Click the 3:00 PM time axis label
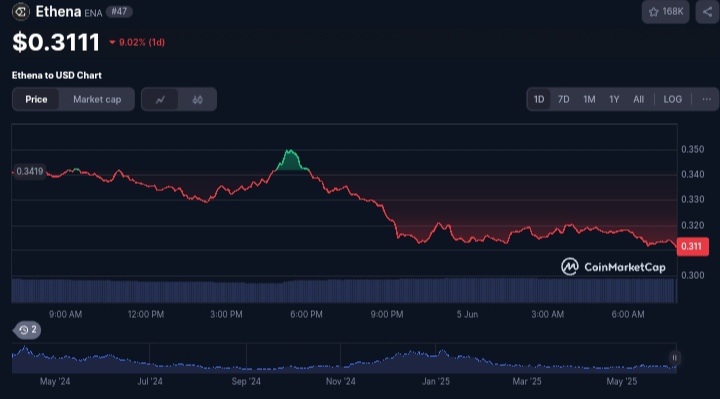 click(x=226, y=315)
